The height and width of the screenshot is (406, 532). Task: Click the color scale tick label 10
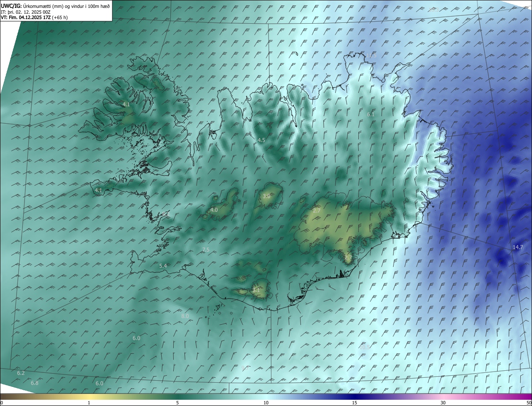266,403
